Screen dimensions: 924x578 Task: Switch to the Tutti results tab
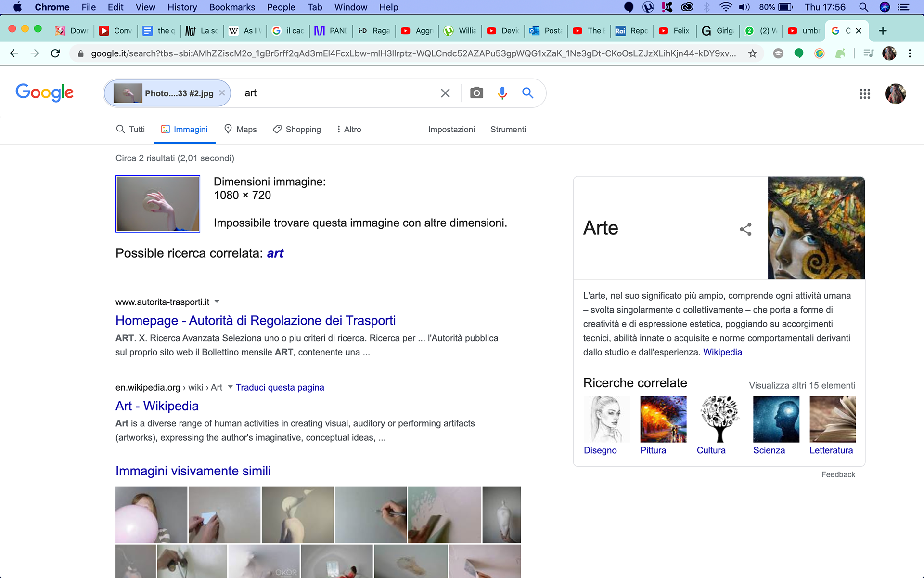point(130,130)
